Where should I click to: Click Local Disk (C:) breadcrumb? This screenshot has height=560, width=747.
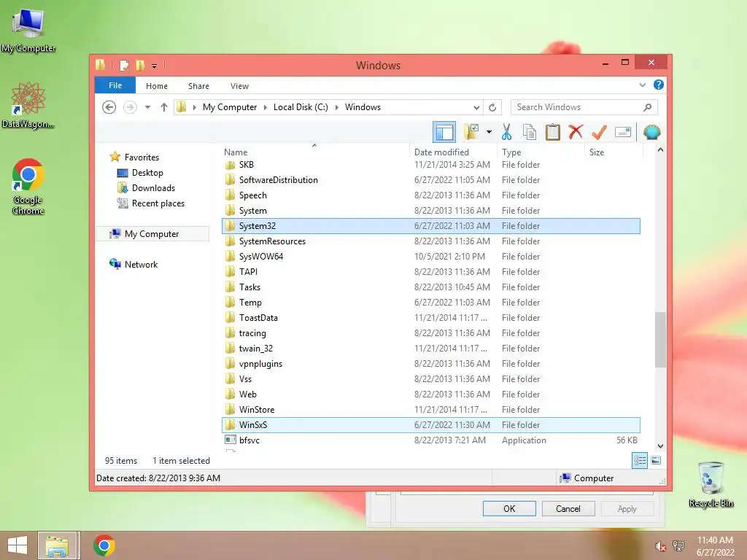click(301, 107)
